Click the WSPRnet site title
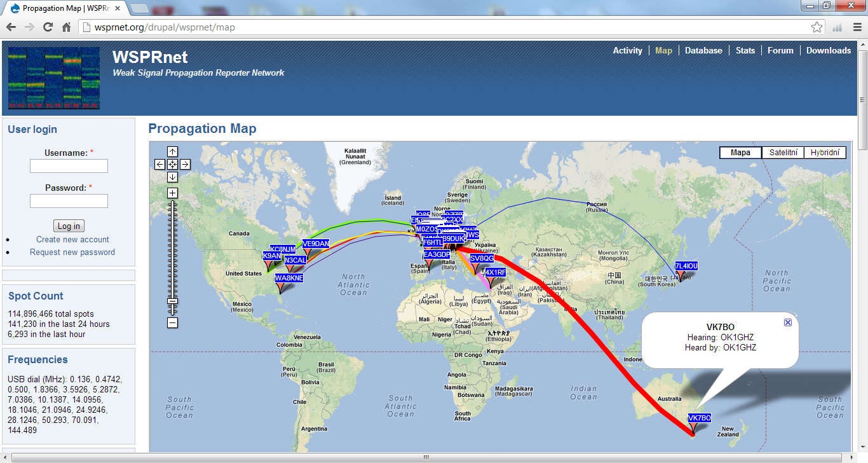The width and height of the screenshot is (868, 463). 150,57
